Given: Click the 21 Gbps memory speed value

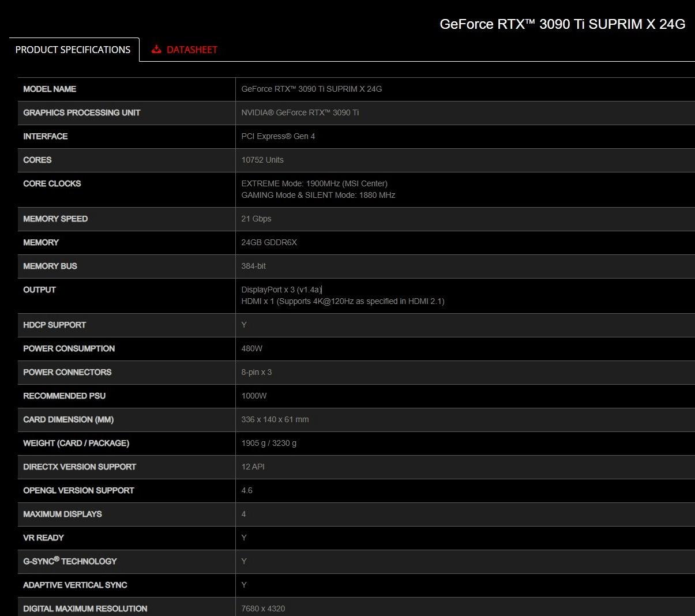Looking at the screenshot, I should [x=256, y=219].
